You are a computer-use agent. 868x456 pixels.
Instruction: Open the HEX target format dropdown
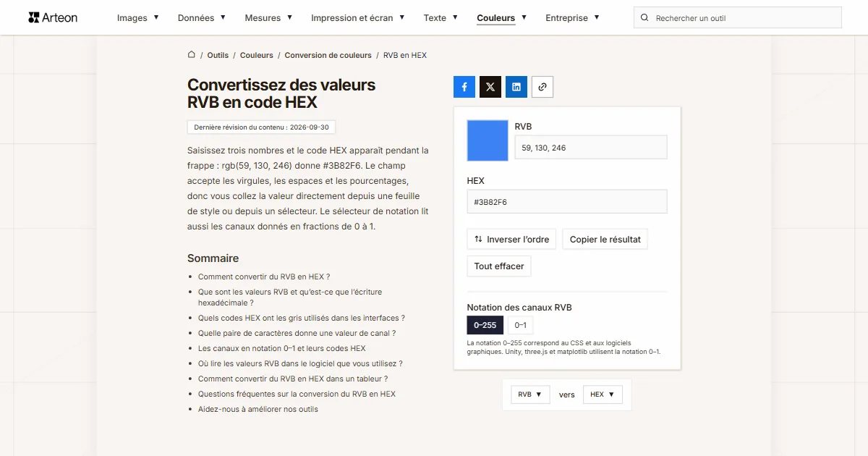point(603,394)
